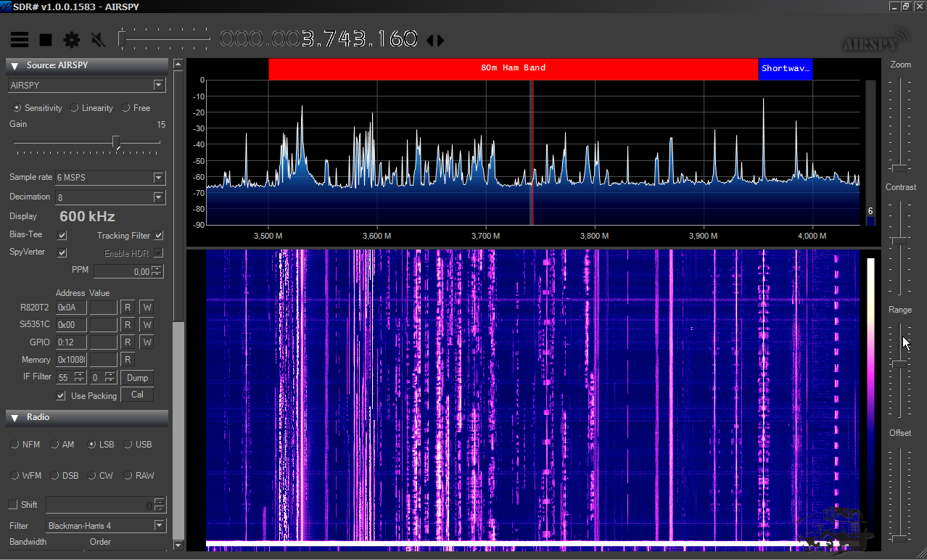Click the Dump button
This screenshot has height=560, width=927.
tap(137, 377)
